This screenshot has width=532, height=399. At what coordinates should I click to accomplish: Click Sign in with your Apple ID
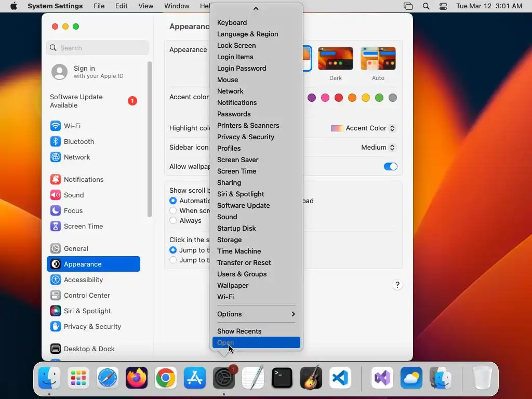(x=94, y=72)
